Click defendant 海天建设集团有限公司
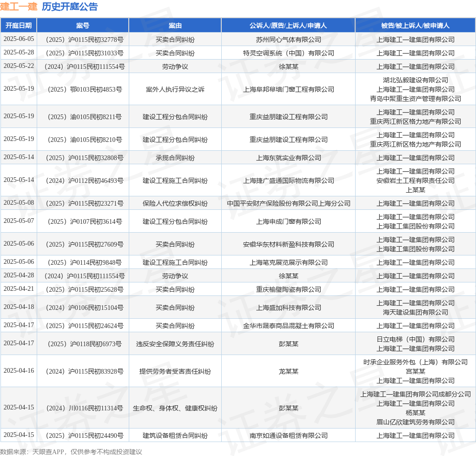The width and height of the screenshot is (476, 456). coord(415,312)
